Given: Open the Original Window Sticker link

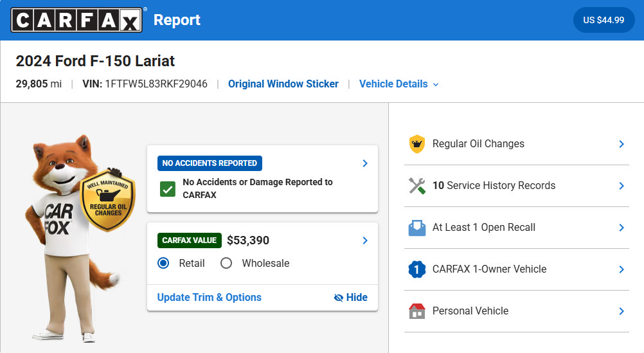Looking at the screenshot, I should tap(283, 84).
